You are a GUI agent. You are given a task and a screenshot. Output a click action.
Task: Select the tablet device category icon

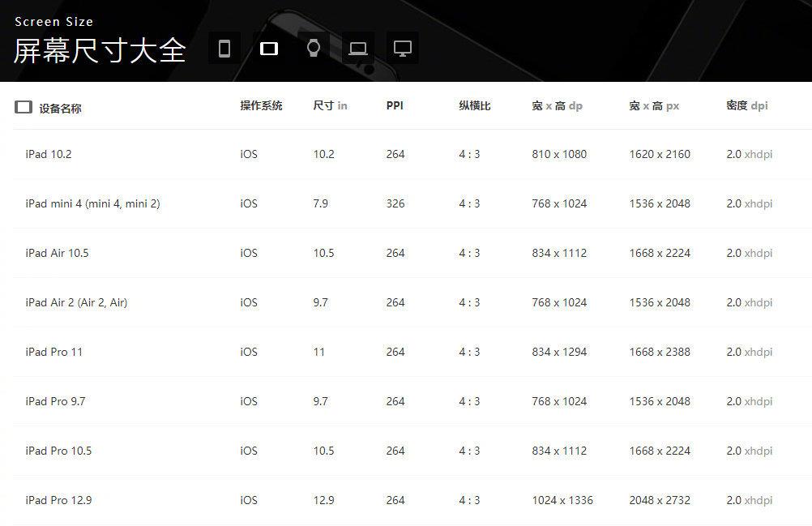point(269,49)
